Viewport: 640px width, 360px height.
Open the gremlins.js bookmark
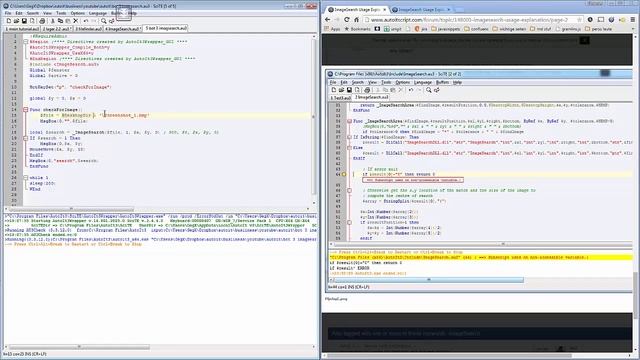point(568,29)
